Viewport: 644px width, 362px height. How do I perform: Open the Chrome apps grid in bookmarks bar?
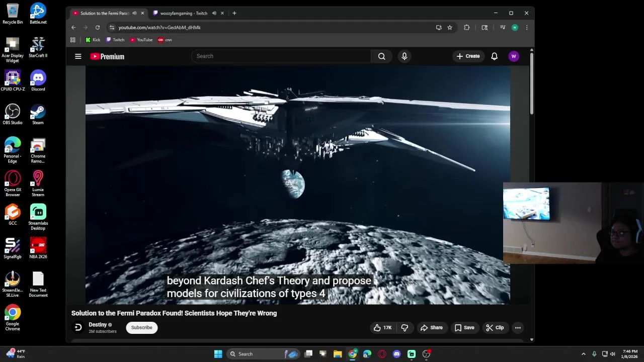click(x=73, y=40)
